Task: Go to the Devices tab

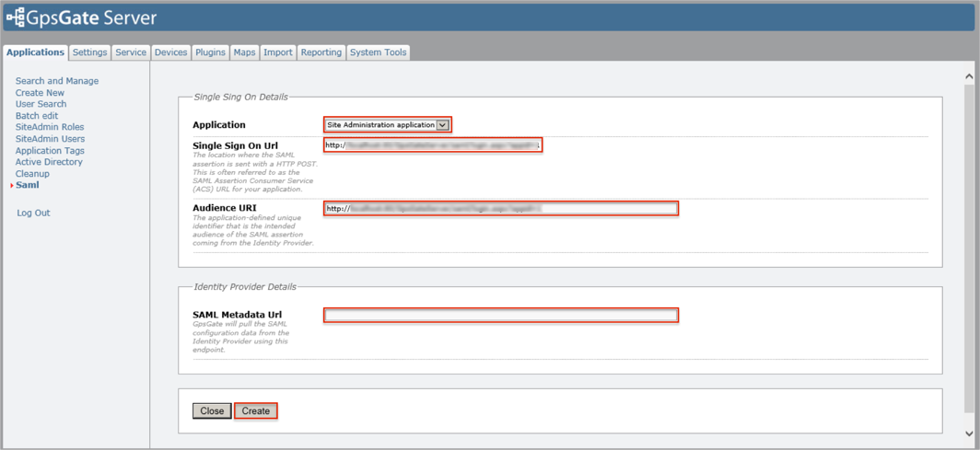Action: click(x=170, y=52)
